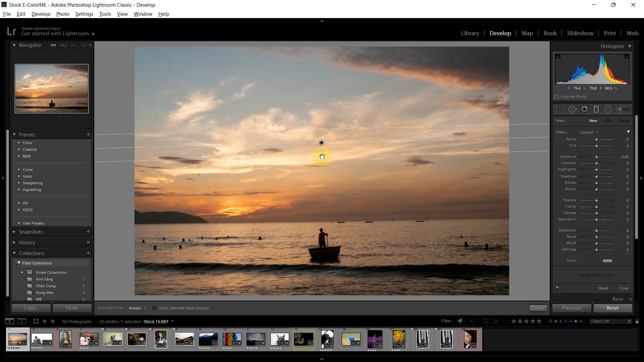
Task: Add a new preset with plus icon
Action: [88, 134]
